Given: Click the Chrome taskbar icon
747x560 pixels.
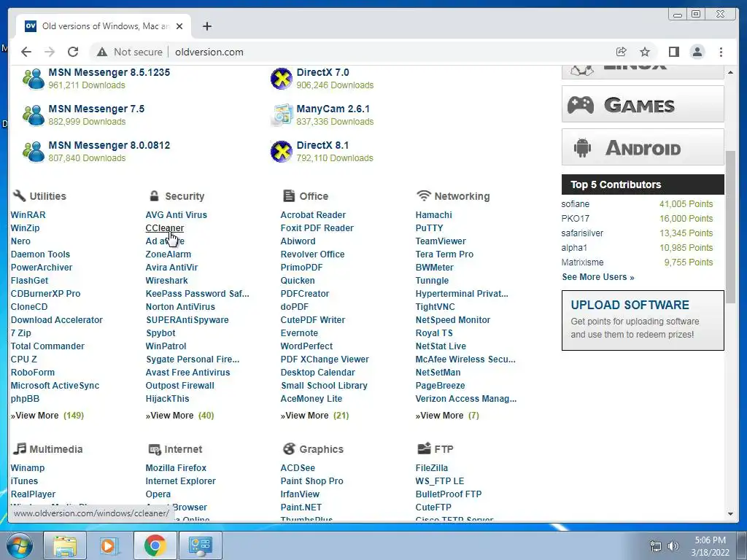Looking at the screenshot, I should pos(155,545).
